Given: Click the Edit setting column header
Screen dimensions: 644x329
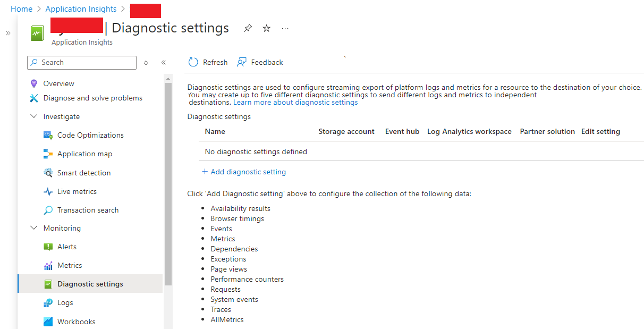Looking at the screenshot, I should 600,131.
